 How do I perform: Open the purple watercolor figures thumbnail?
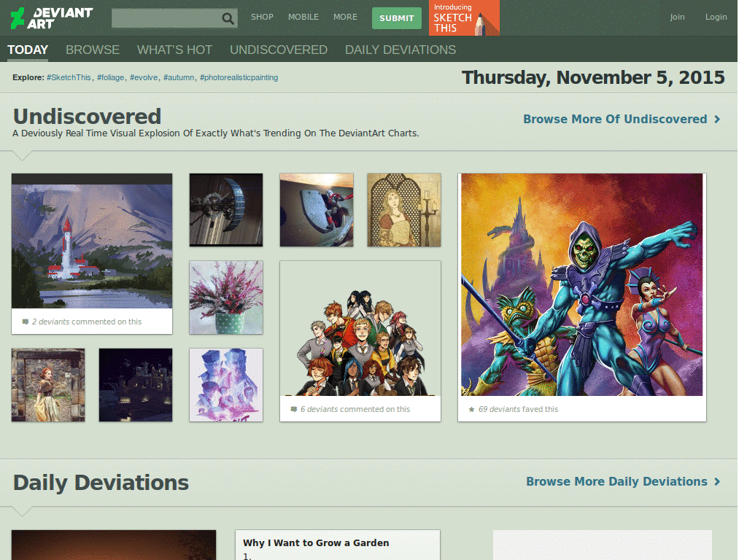(x=226, y=385)
